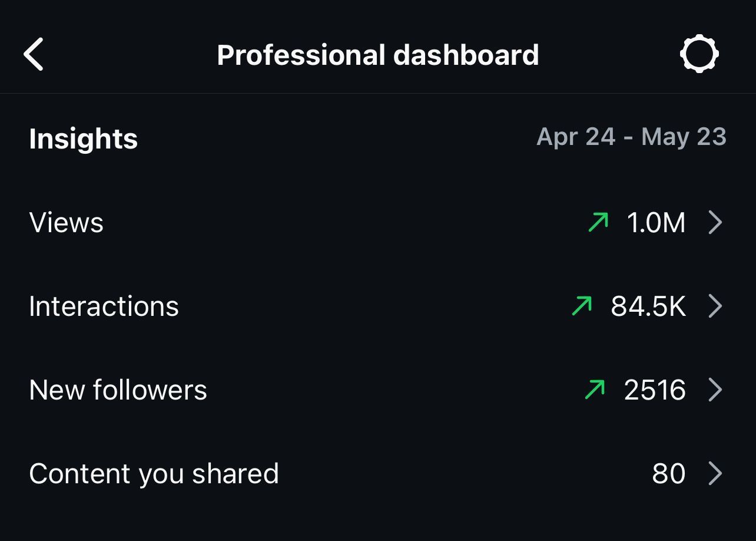
Task: Tap the 84.5K interactions value
Action: click(648, 306)
